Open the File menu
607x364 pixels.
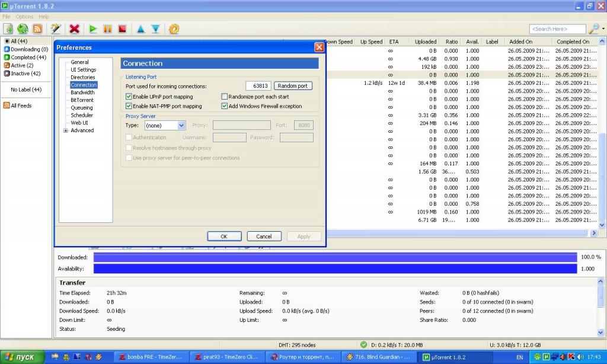coord(6,17)
